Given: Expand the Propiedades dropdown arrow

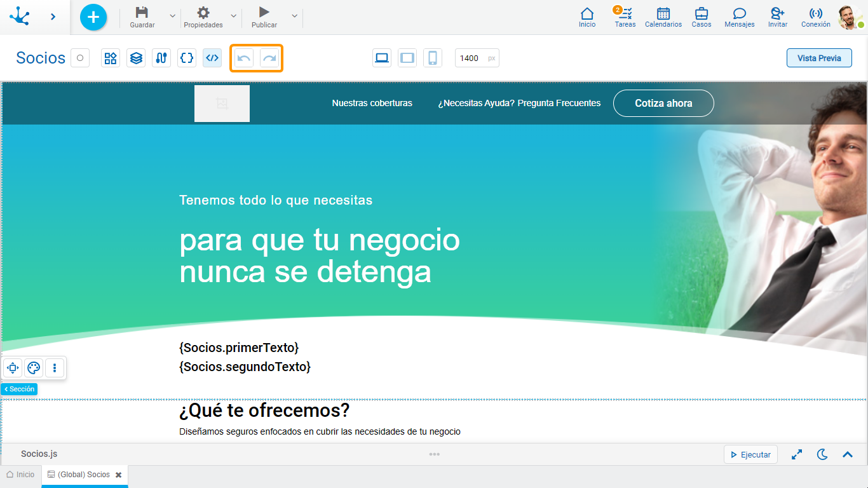Looking at the screenshot, I should point(233,16).
